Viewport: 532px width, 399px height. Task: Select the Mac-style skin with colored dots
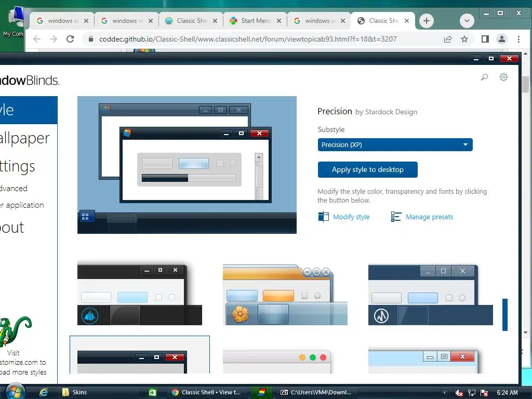click(277, 362)
